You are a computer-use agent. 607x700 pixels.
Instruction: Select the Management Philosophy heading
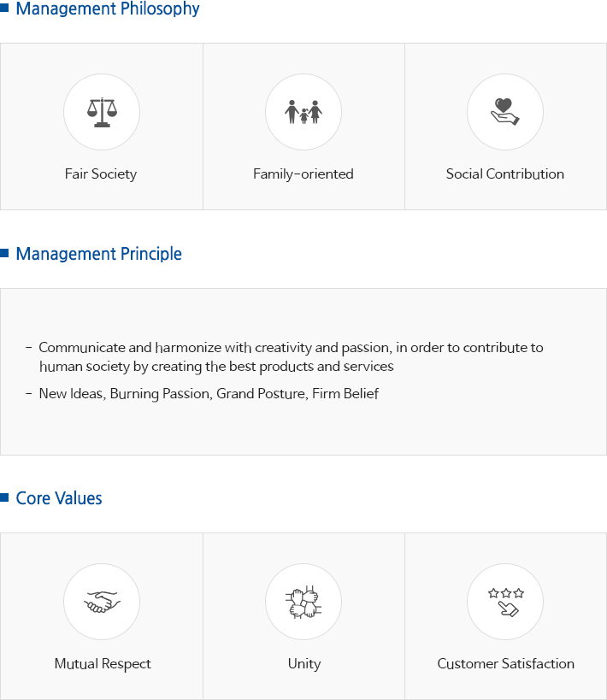[108, 9]
